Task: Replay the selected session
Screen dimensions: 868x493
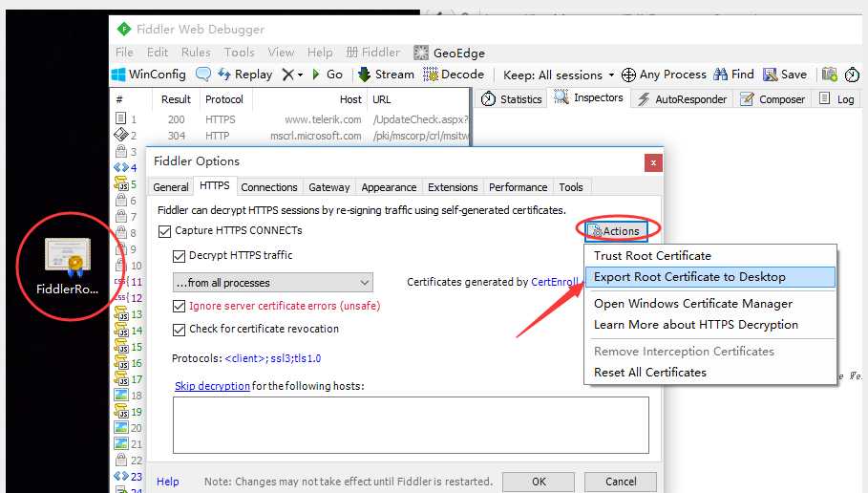Action: (x=244, y=75)
